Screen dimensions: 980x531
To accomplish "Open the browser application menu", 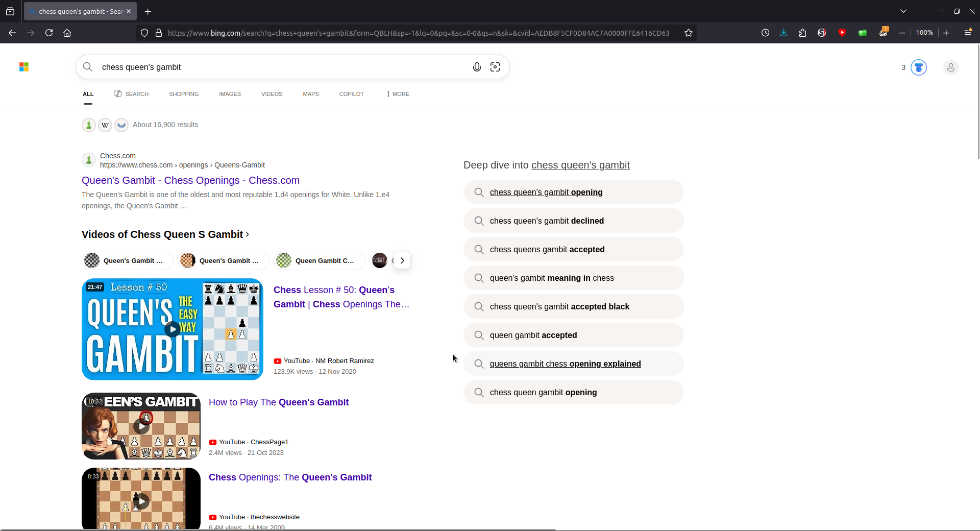I will coord(968,33).
